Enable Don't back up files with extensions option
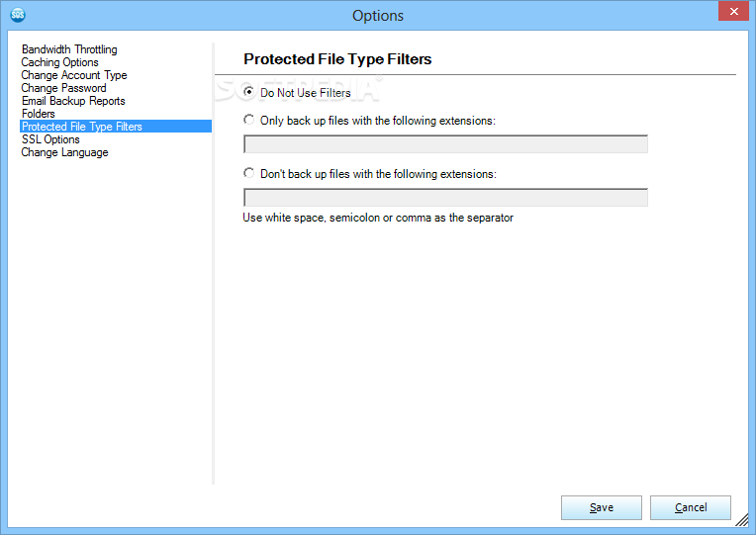The image size is (756, 535). click(x=248, y=173)
